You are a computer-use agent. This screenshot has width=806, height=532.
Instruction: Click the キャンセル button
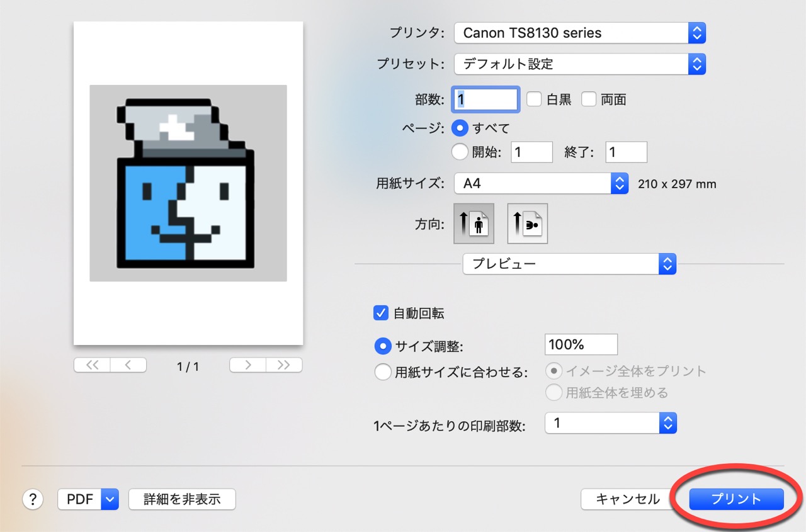pos(628,499)
